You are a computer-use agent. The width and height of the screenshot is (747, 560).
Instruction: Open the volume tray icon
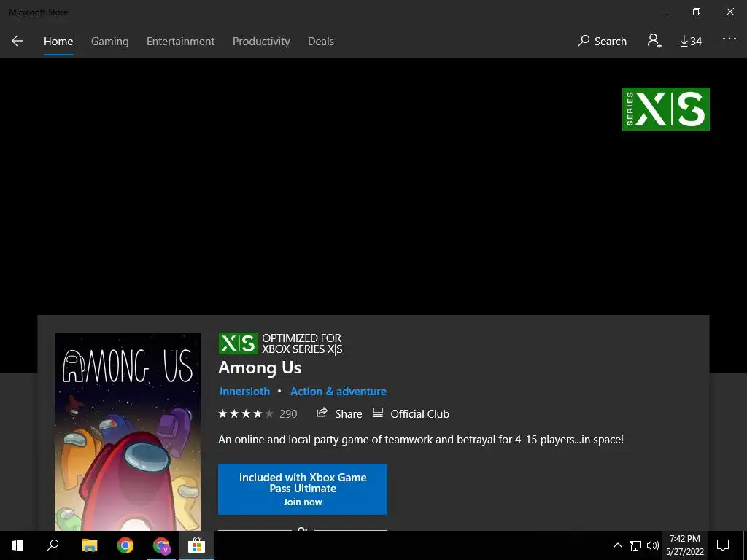pos(653,545)
